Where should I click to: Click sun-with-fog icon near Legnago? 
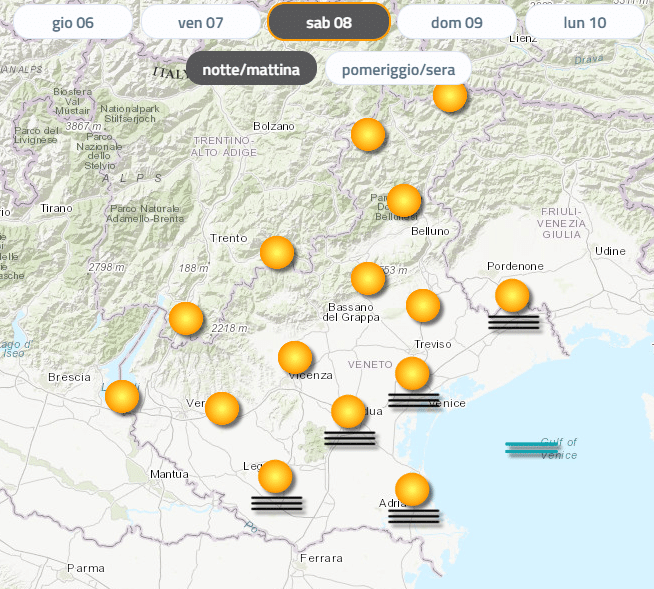coord(276,477)
